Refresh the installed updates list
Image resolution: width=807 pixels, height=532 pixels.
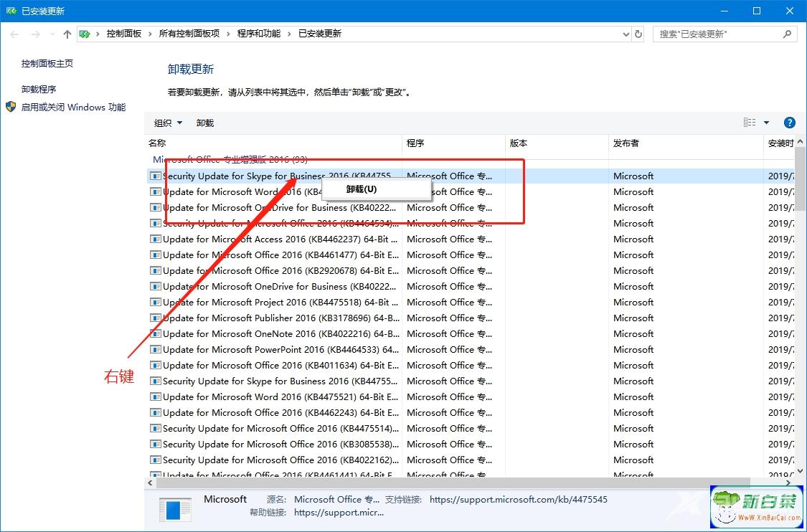tap(638, 34)
